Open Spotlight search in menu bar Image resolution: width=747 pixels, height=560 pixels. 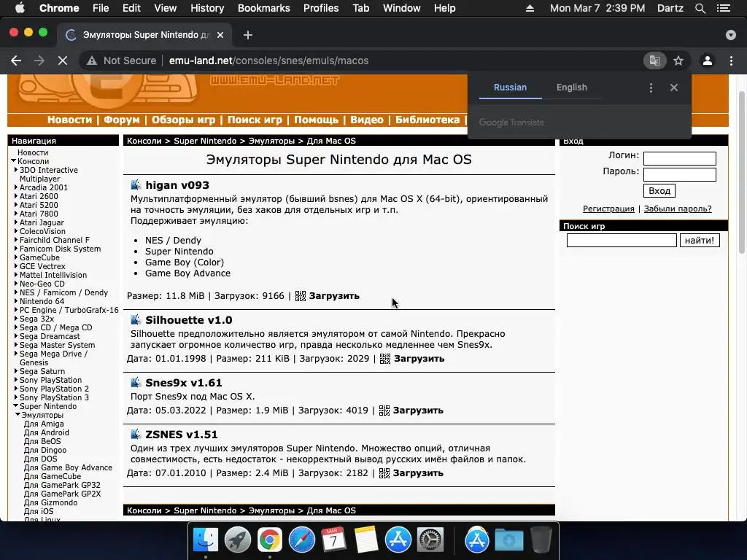pos(700,8)
